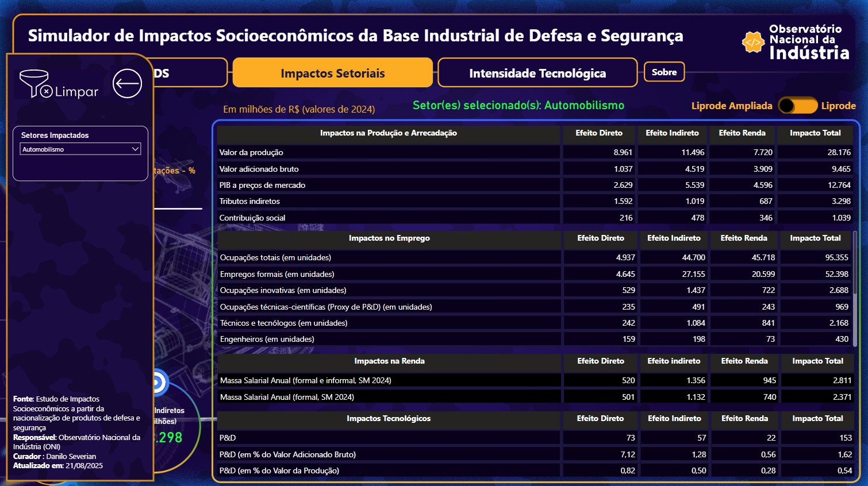
Task: Click the Observatório Nacional da Indústria logo
Action: pyautogui.click(x=796, y=42)
